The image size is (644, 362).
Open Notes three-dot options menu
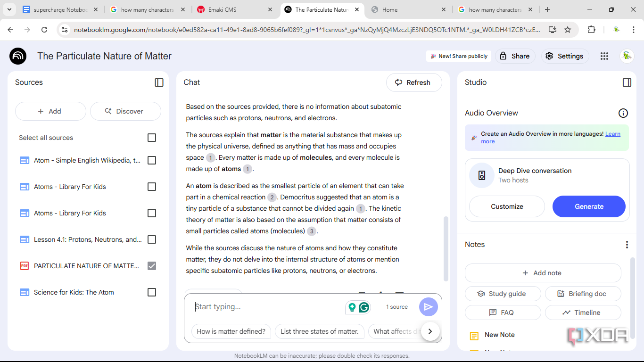[627, 245]
